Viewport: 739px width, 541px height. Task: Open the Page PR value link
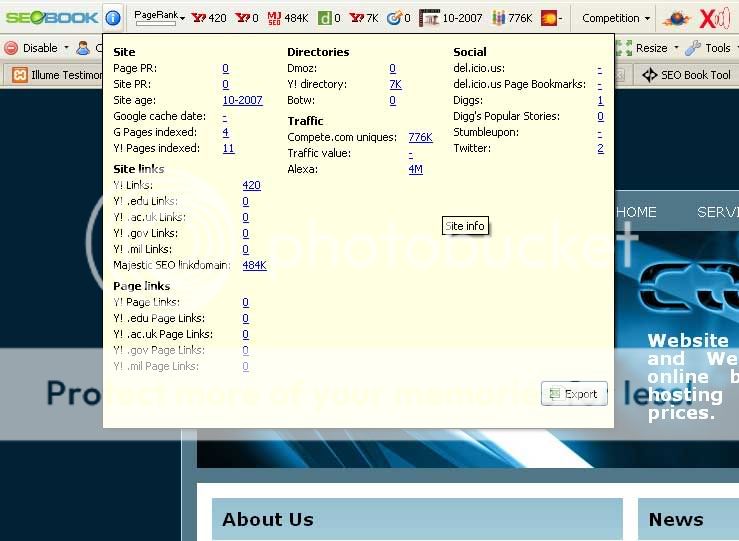[225, 68]
